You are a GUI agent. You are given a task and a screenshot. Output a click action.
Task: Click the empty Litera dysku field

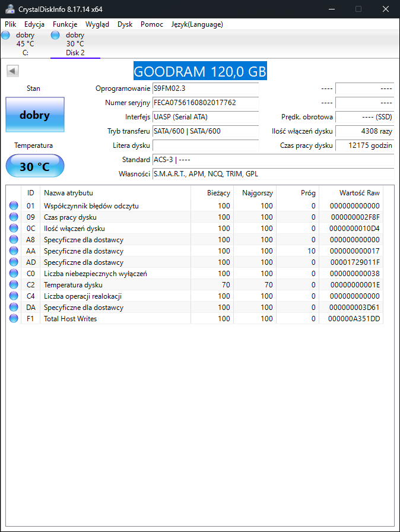pyautogui.click(x=206, y=145)
